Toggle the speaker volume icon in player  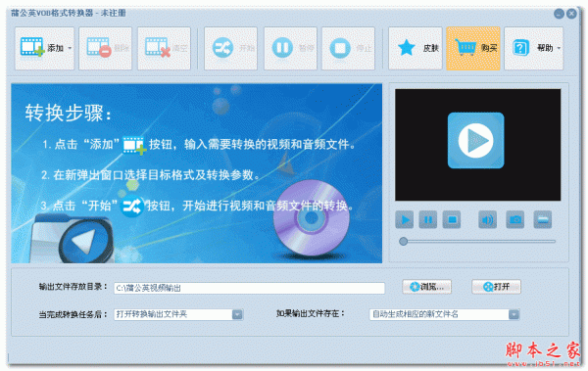pos(487,219)
